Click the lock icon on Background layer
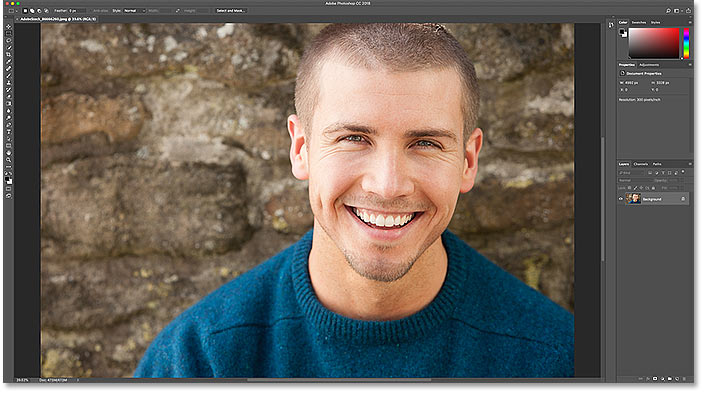 pyautogui.click(x=683, y=199)
